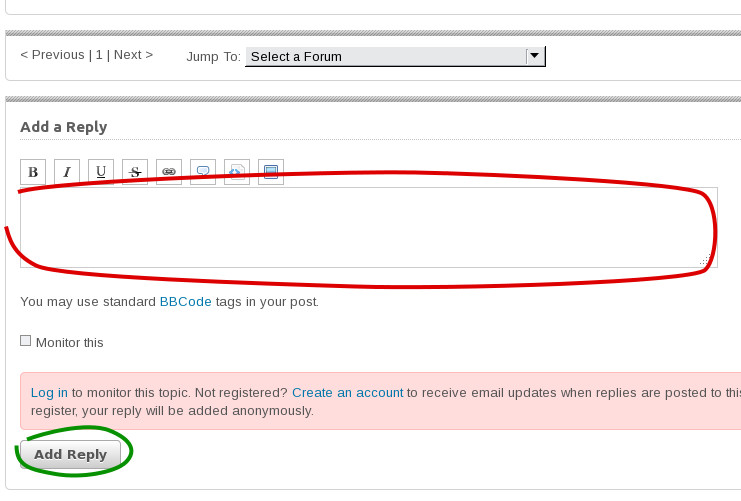Toggle Bold formatting in reply toolbar

[33, 172]
